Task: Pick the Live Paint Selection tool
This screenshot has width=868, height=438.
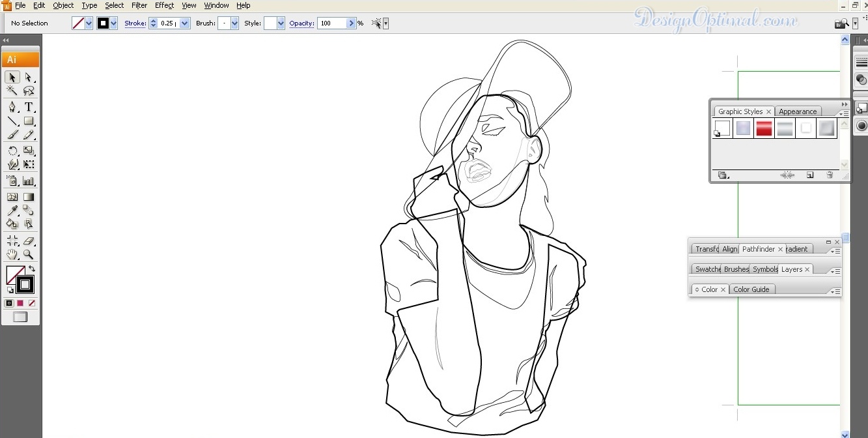Action: pyautogui.click(x=29, y=224)
